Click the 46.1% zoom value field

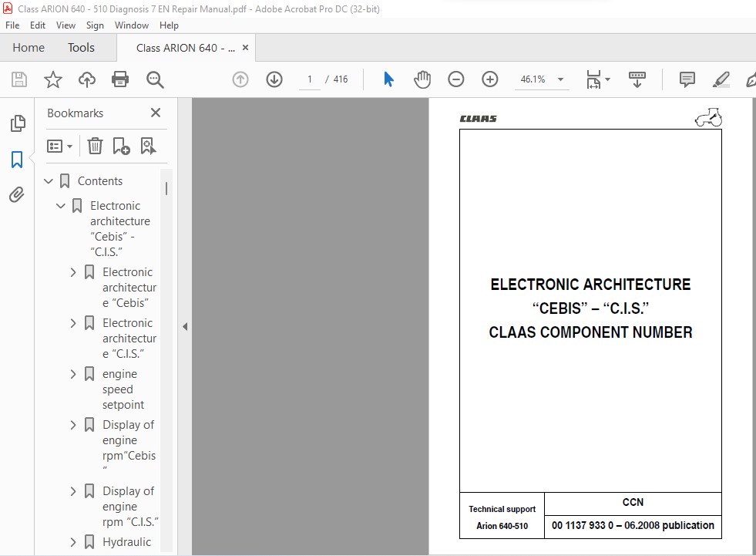click(533, 79)
